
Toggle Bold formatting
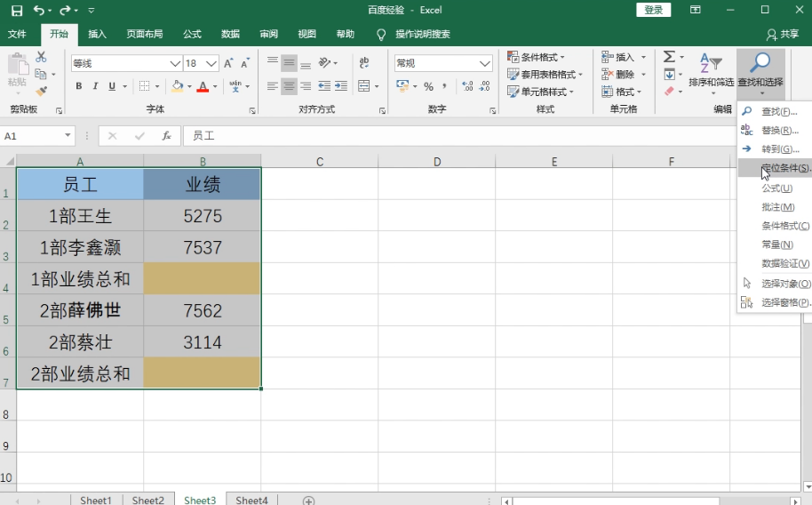[x=79, y=86]
